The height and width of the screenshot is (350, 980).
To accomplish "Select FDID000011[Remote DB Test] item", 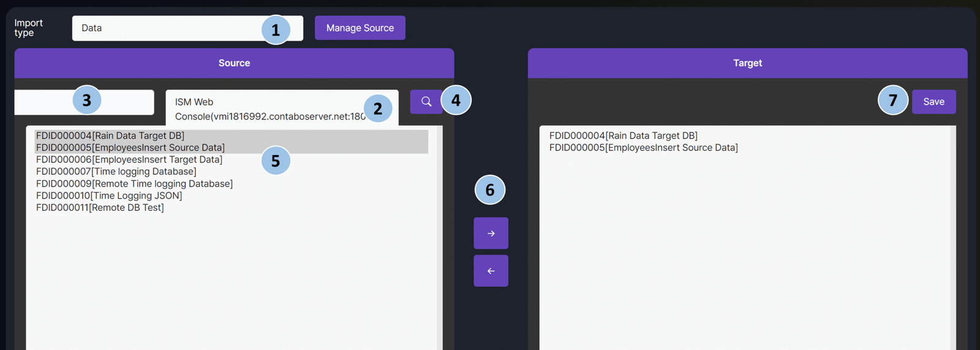I will (x=100, y=208).
